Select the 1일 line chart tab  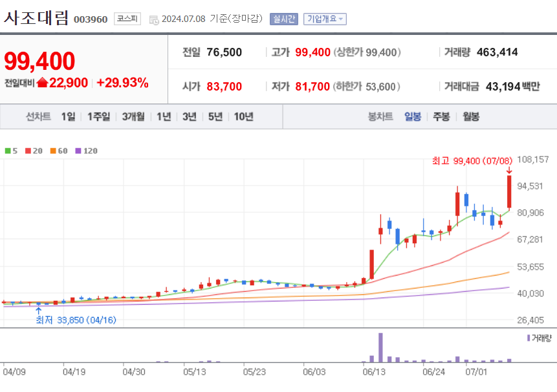68,116
